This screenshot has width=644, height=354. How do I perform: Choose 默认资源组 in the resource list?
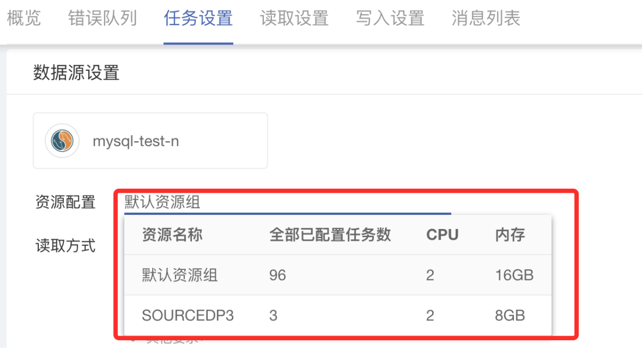point(180,275)
